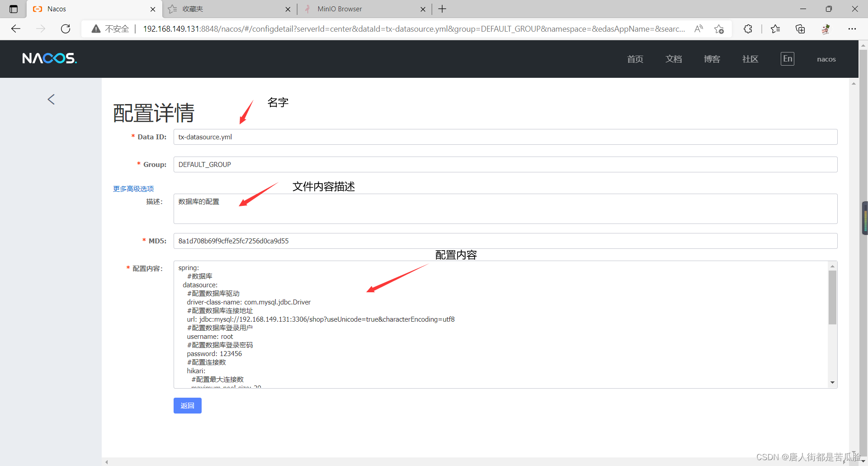Add this page to favorites star icon
The height and width of the screenshot is (466, 868).
[x=719, y=29]
